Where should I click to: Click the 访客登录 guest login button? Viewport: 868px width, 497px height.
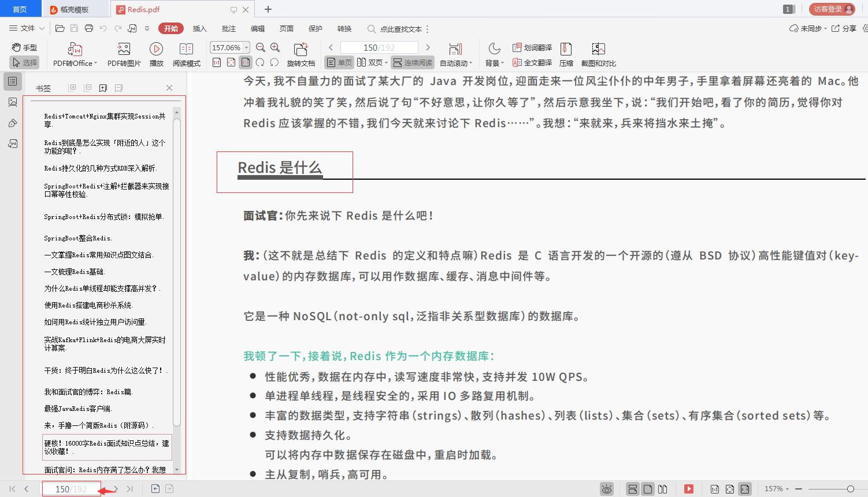831,9
